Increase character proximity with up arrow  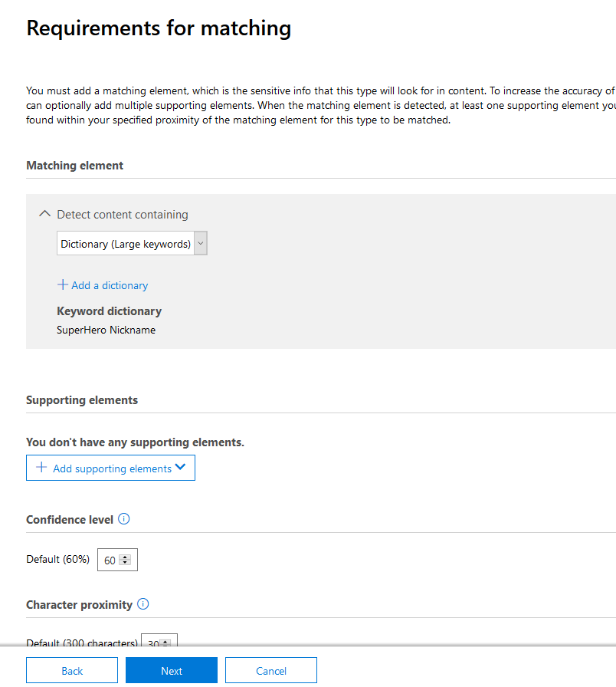point(165,641)
